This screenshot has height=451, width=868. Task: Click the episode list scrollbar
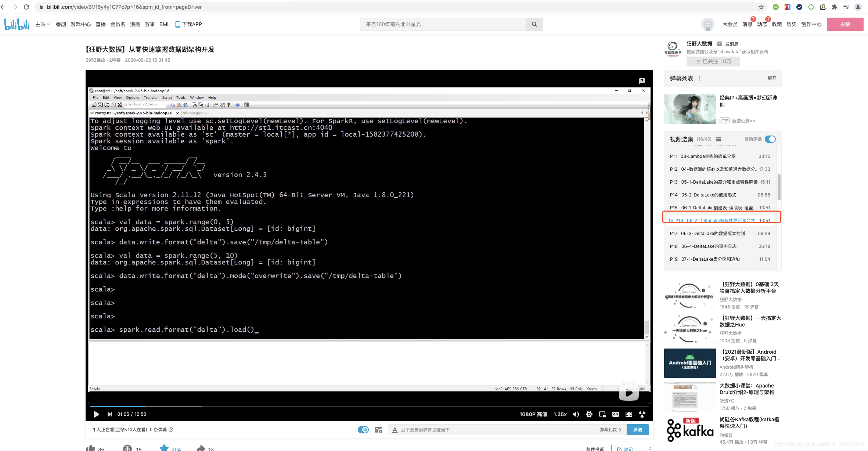[779, 187]
